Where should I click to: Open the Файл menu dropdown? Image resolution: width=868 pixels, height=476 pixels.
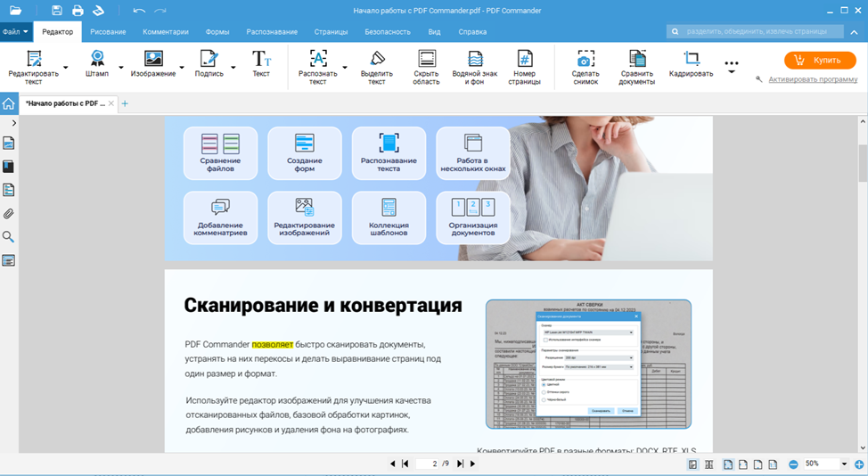coord(15,31)
